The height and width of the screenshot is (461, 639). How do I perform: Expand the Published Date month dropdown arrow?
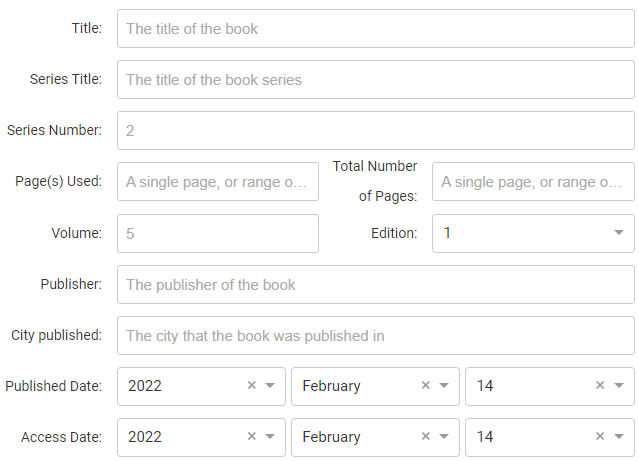[x=444, y=386]
